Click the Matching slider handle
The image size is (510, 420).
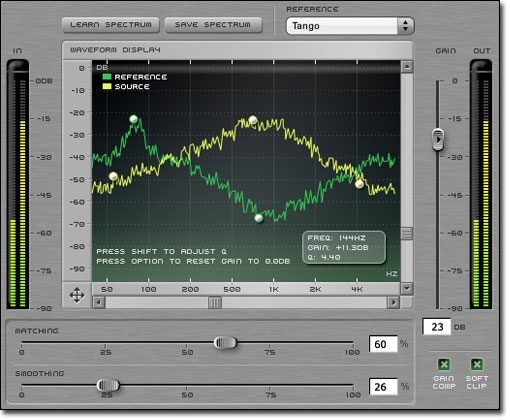(225, 343)
